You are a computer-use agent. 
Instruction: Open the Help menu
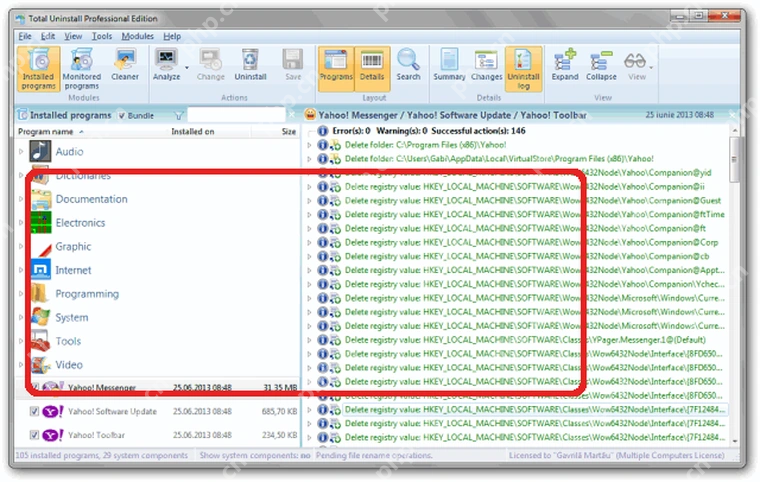[172, 36]
